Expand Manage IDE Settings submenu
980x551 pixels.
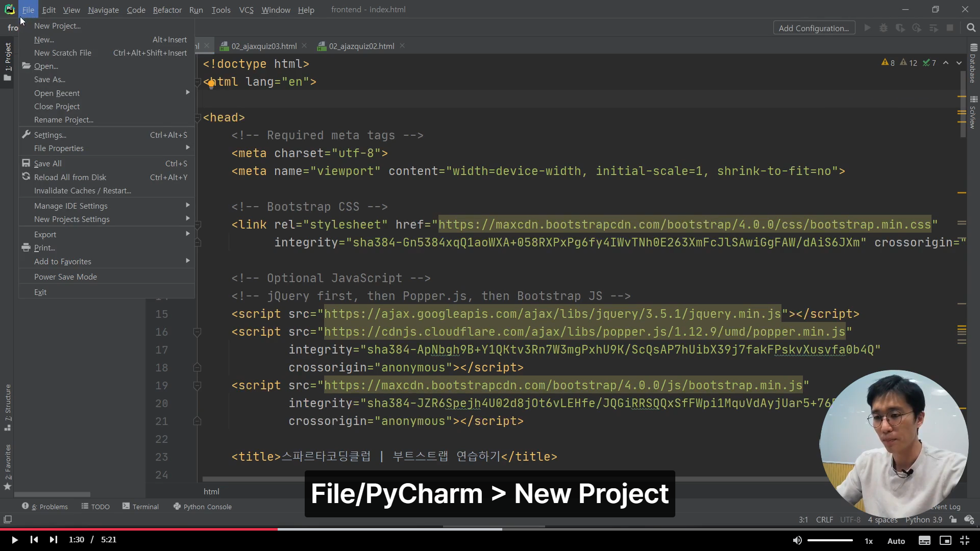107,206
